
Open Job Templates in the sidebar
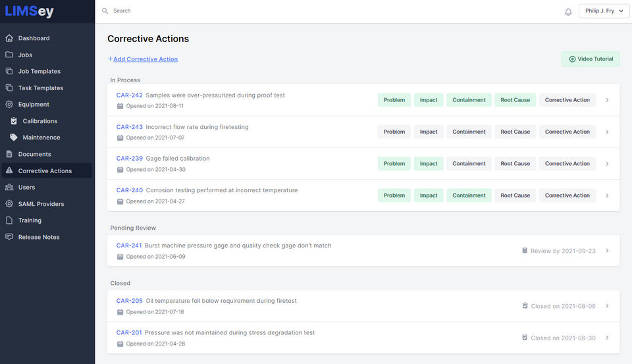(39, 71)
